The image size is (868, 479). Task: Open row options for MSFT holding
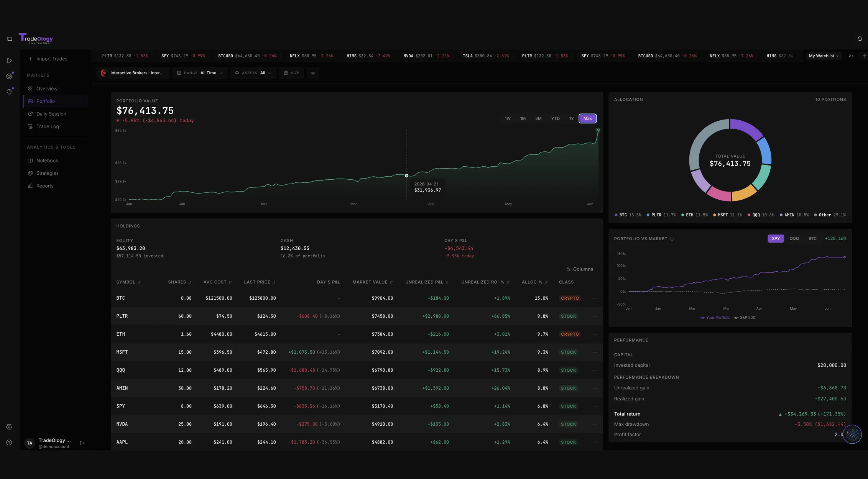click(595, 352)
